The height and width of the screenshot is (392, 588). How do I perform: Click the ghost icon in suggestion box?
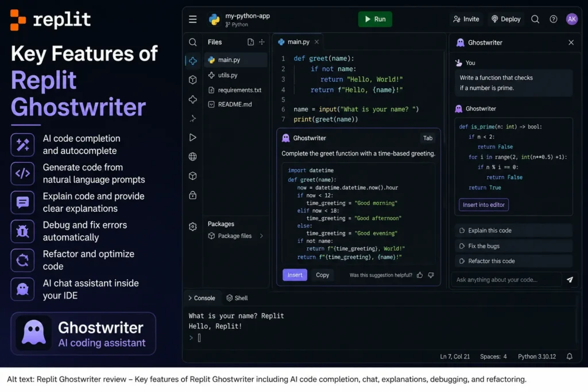(286, 138)
